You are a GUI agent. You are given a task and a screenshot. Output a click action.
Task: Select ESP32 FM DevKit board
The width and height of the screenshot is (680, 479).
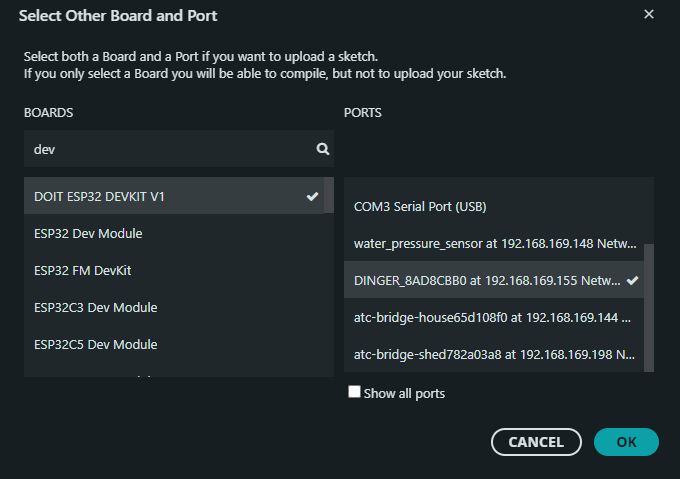83,270
